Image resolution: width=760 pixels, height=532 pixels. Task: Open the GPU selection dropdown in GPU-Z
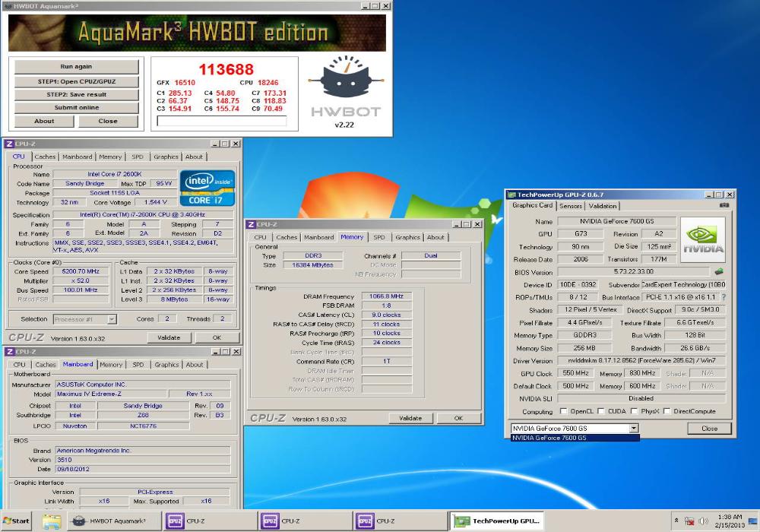tap(634, 429)
